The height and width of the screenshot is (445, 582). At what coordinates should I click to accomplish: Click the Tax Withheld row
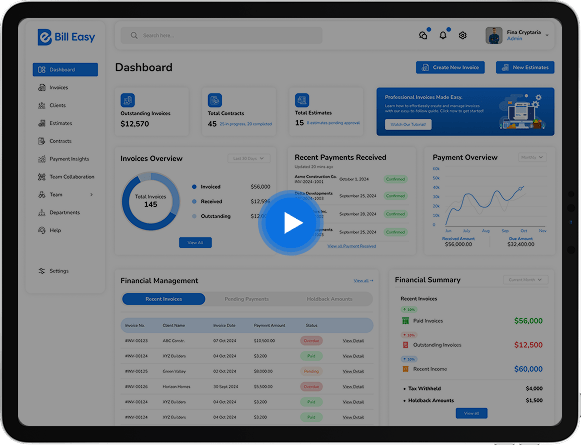coord(473,389)
